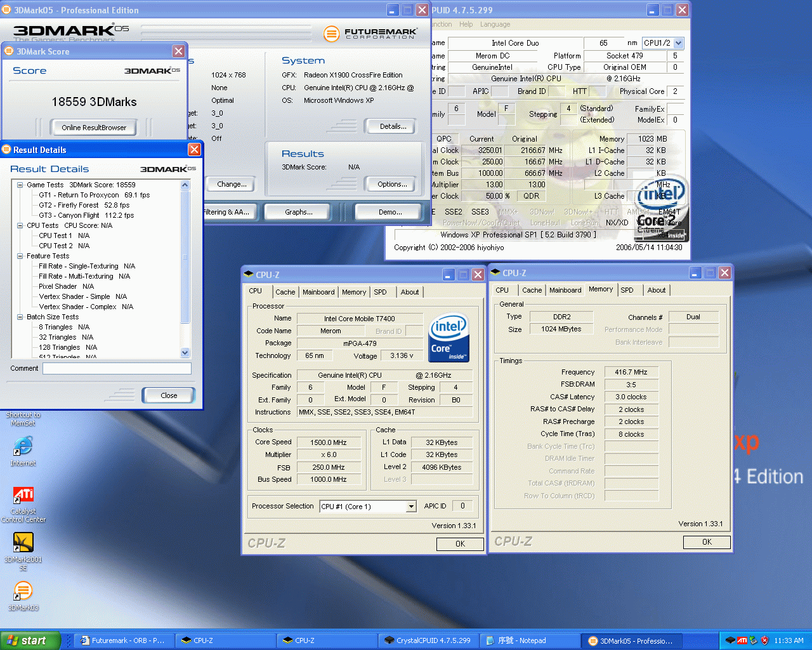Switch to the Memory tab in left CPU-Z
Viewport: 812px width, 650px height.
click(354, 292)
